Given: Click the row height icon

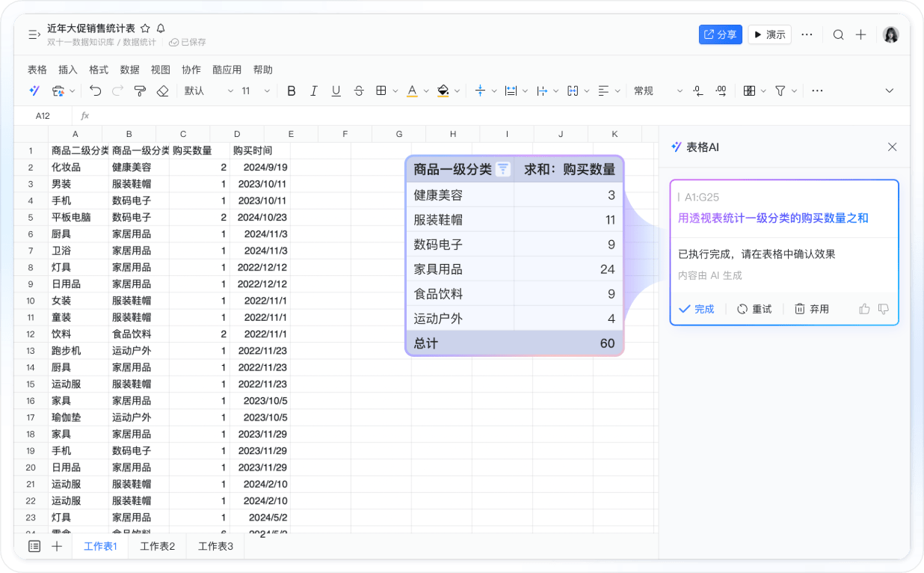Looking at the screenshot, I should coord(511,91).
